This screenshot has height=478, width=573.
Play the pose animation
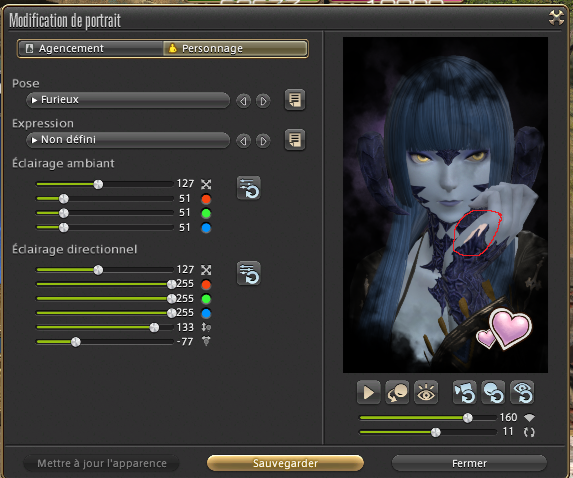point(368,393)
